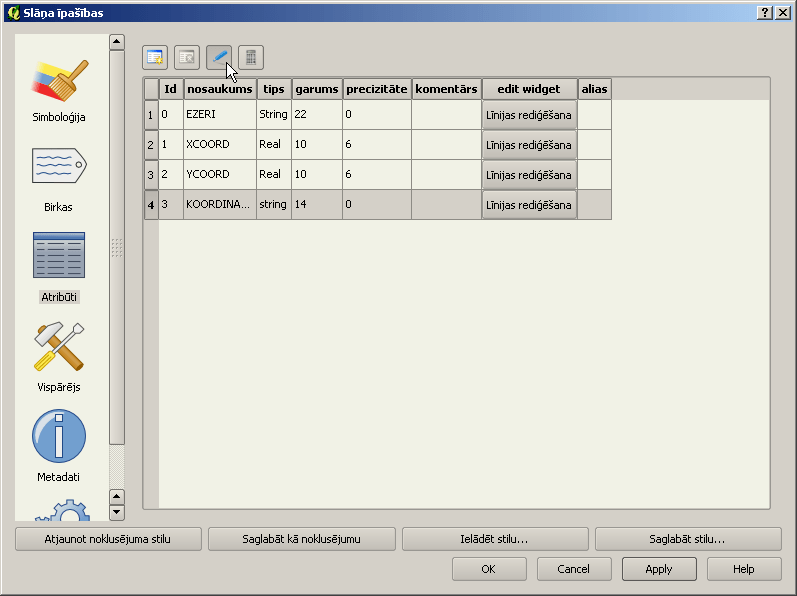Open the field calculator icon
Screen dimensions: 797x596
pyautogui.click(x=251, y=57)
